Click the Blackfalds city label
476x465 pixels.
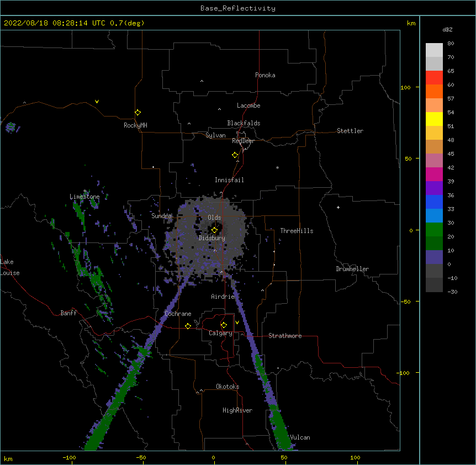pyautogui.click(x=244, y=123)
